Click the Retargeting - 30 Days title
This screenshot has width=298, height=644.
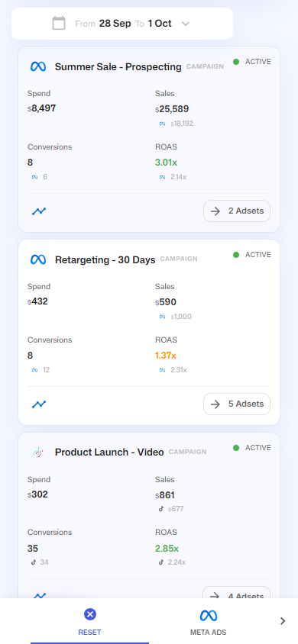point(105,259)
